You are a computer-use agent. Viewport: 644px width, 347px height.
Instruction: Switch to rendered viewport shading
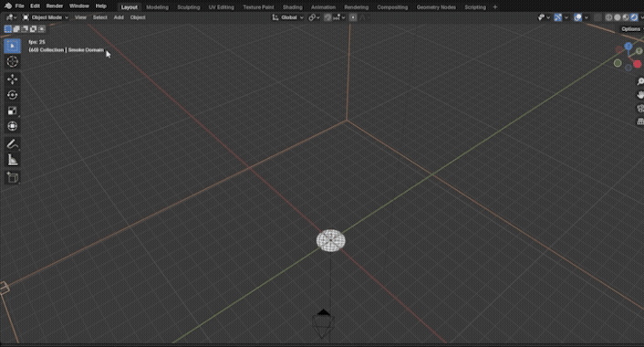point(634,17)
